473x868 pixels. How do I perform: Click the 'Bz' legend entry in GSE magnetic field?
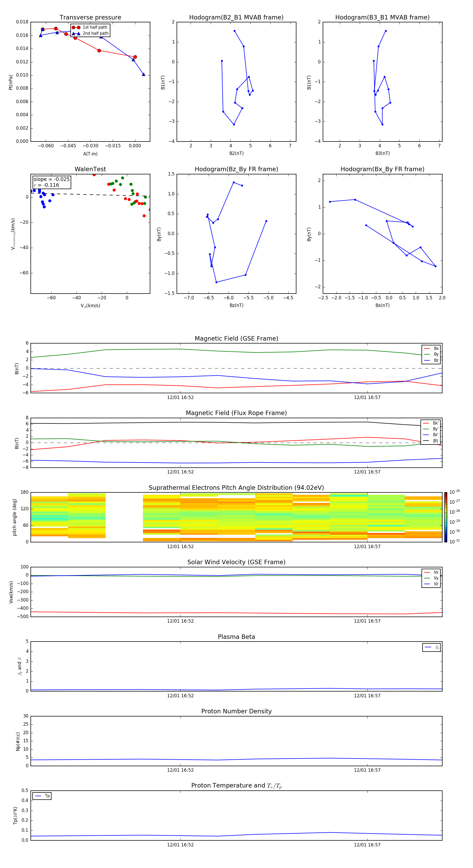[431, 360]
